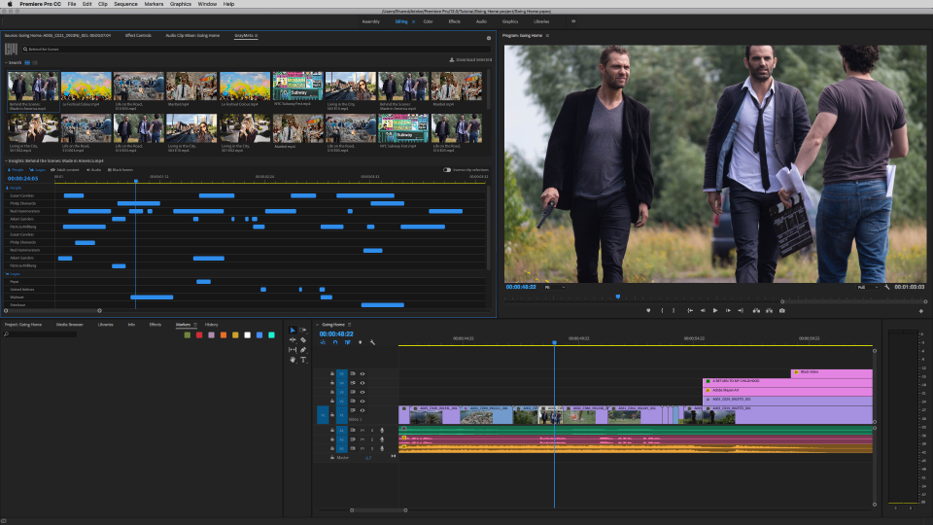Play the program monitor video
933x525 pixels.
(715, 310)
